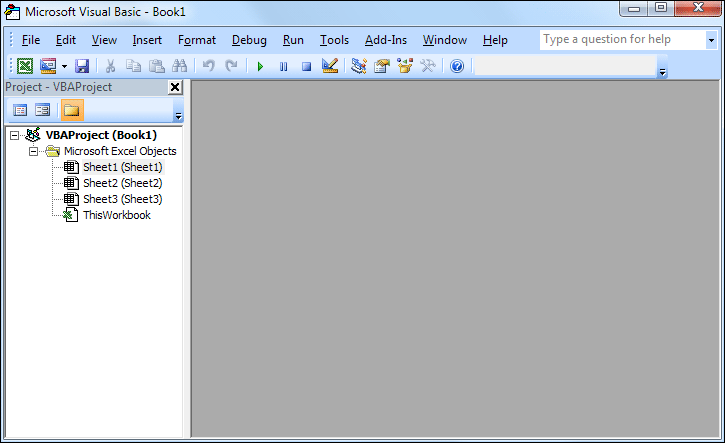This screenshot has width=725, height=443.
Task: Open the Run menu
Action: tap(293, 40)
